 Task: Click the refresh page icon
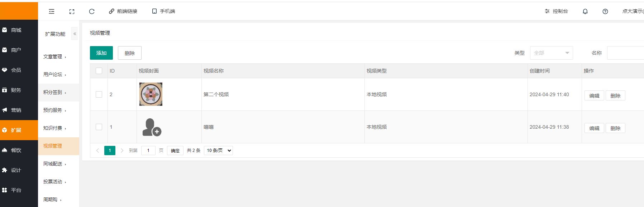pyautogui.click(x=92, y=11)
